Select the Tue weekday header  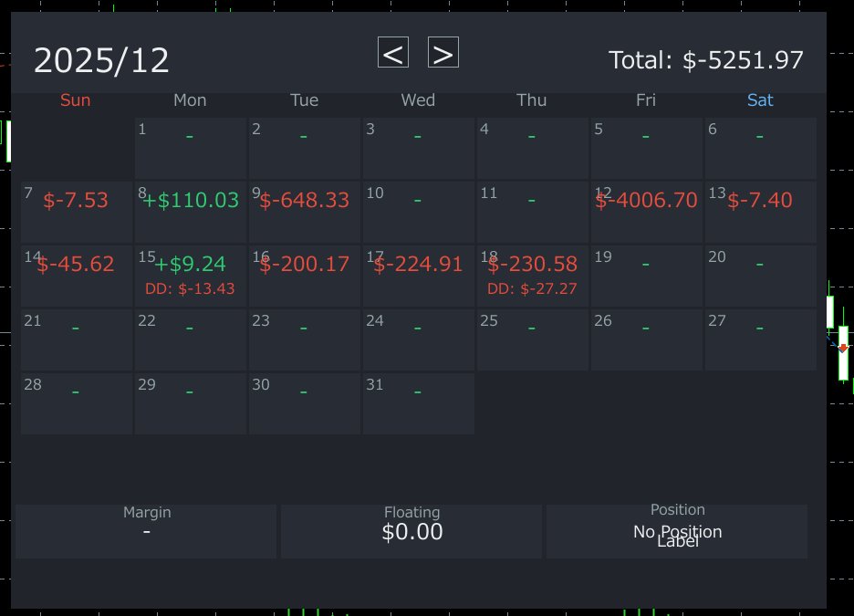pos(304,100)
